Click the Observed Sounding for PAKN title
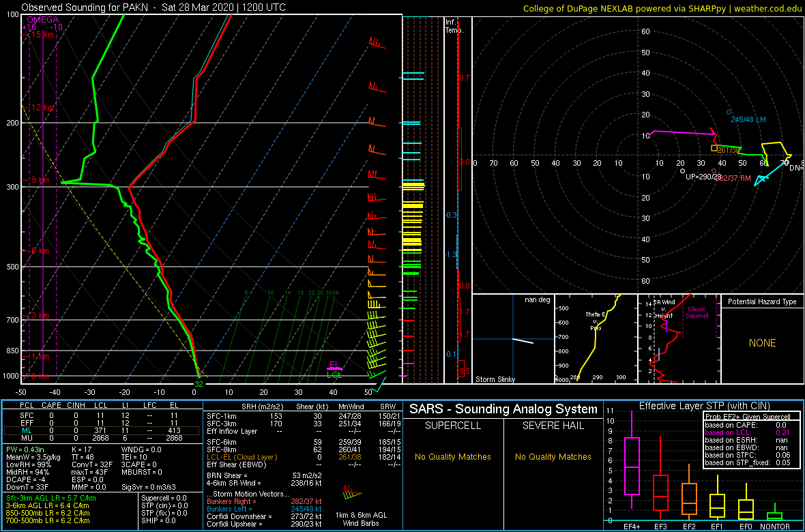This screenshot has height=532, width=805. click(x=153, y=8)
